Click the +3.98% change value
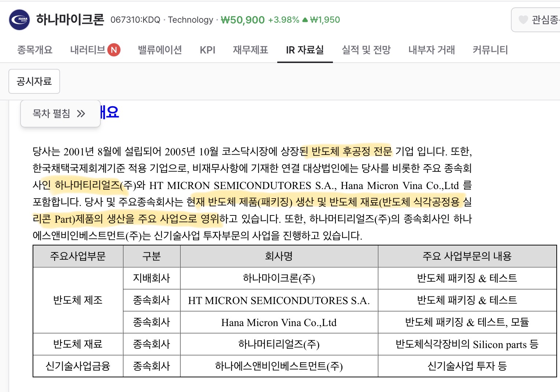 point(284,20)
